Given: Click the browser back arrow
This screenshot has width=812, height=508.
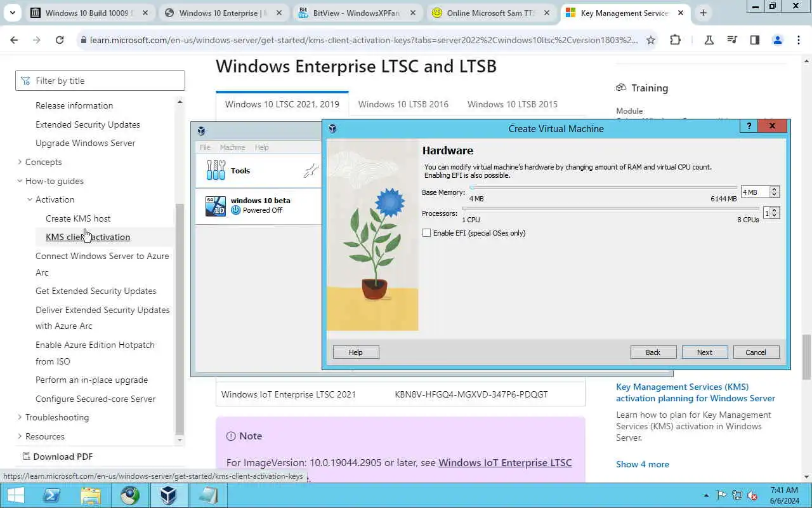Looking at the screenshot, I should tap(15, 40).
